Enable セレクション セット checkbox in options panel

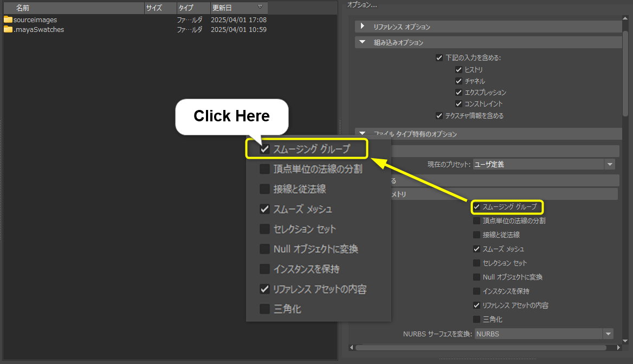pyautogui.click(x=477, y=263)
